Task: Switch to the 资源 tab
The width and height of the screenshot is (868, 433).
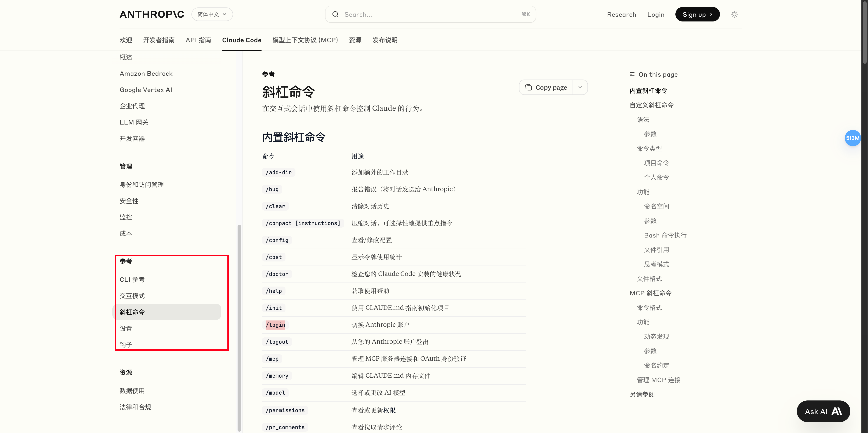Action: pos(355,40)
